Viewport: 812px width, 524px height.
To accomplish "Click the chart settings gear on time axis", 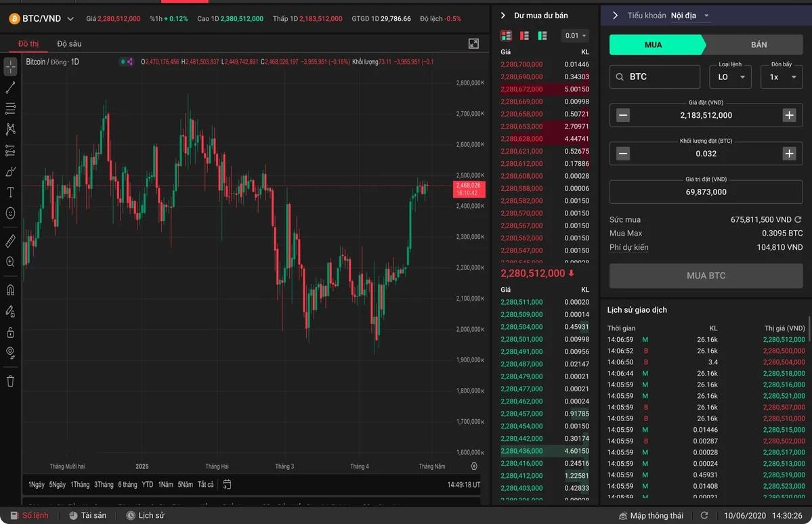I will coord(474,466).
